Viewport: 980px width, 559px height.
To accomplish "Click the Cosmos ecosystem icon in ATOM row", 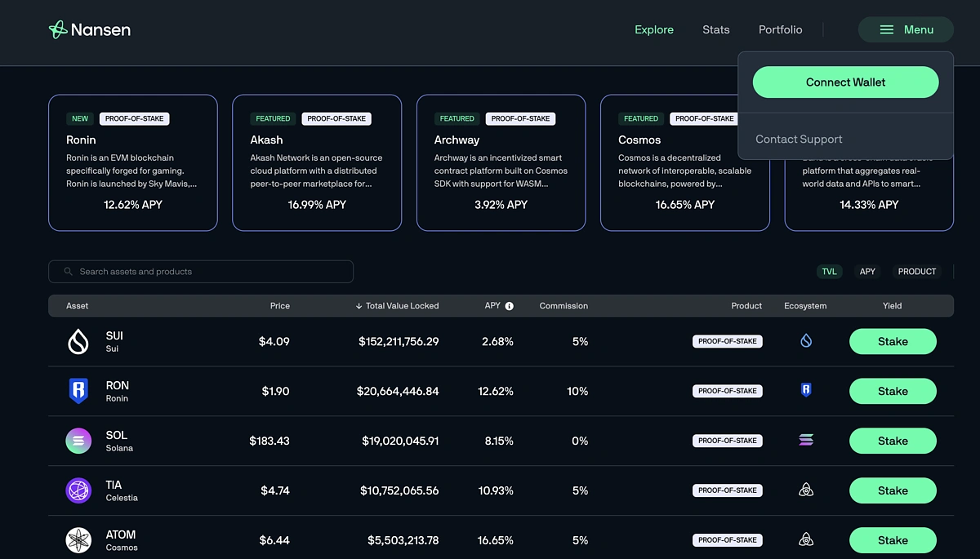I will tap(806, 540).
